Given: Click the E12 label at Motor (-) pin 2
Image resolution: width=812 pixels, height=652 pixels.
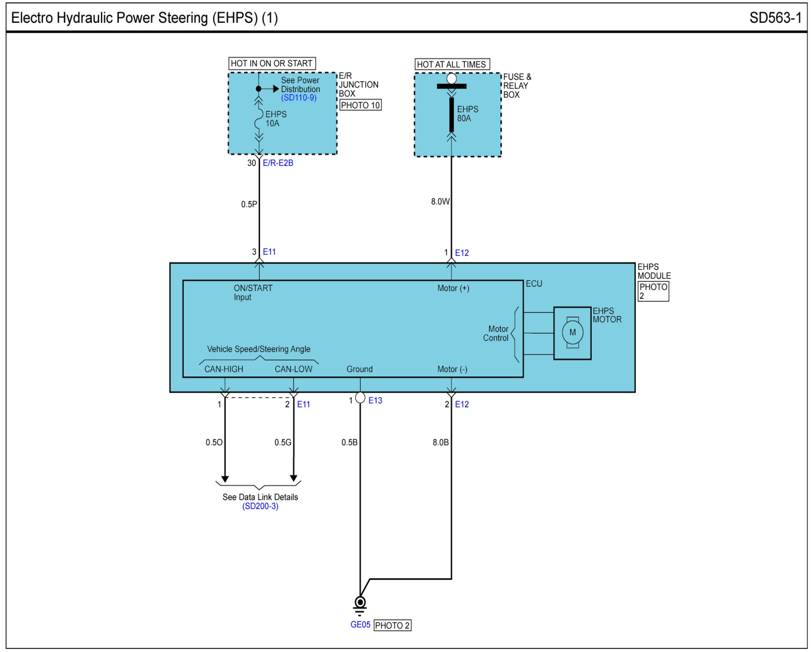Looking at the screenshot, I should point(462,405).
